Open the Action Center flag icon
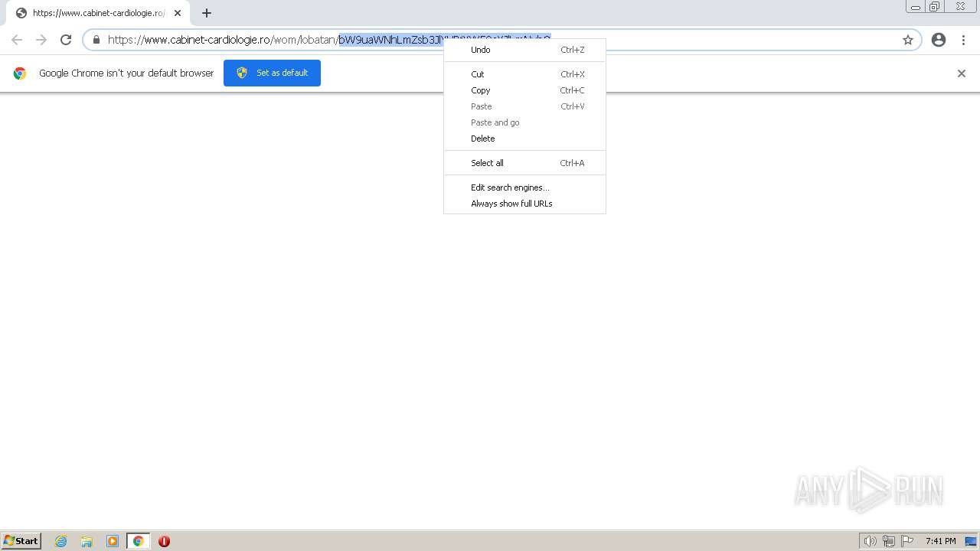980x551 pixels. pos(907,541)
